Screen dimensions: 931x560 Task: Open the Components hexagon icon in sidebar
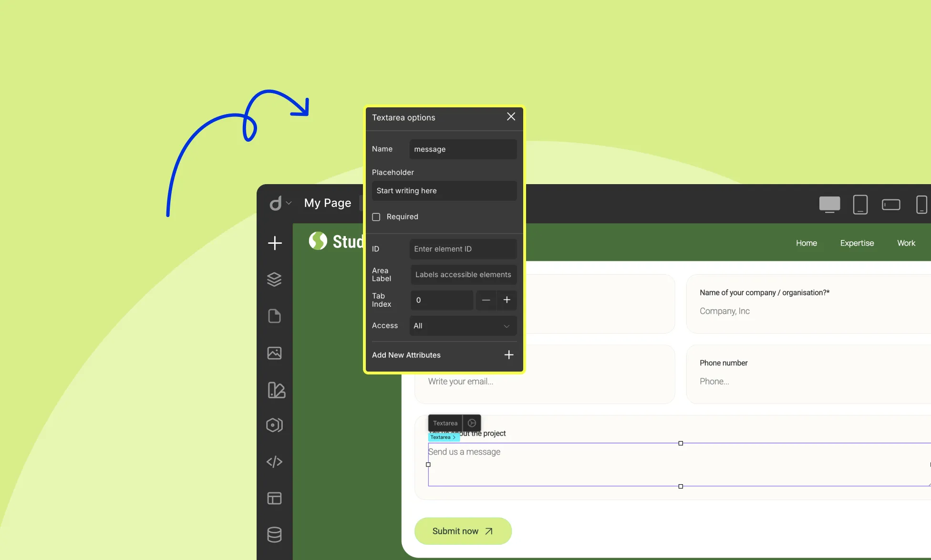pyautogui.click(x=274, y=425)
